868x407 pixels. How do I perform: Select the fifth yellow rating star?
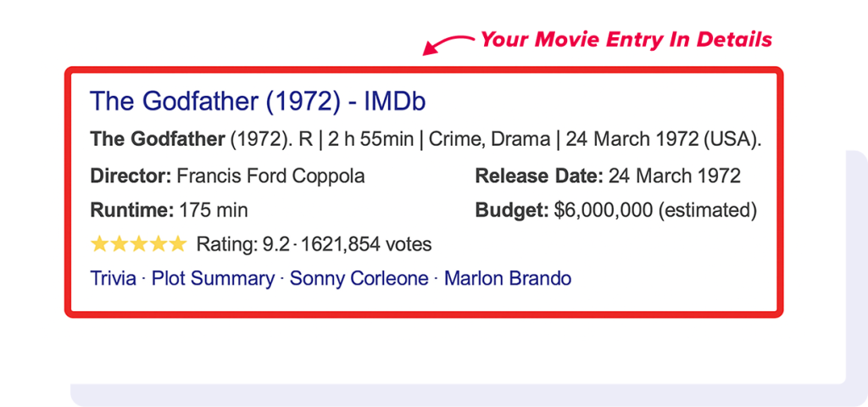[176, 244]
